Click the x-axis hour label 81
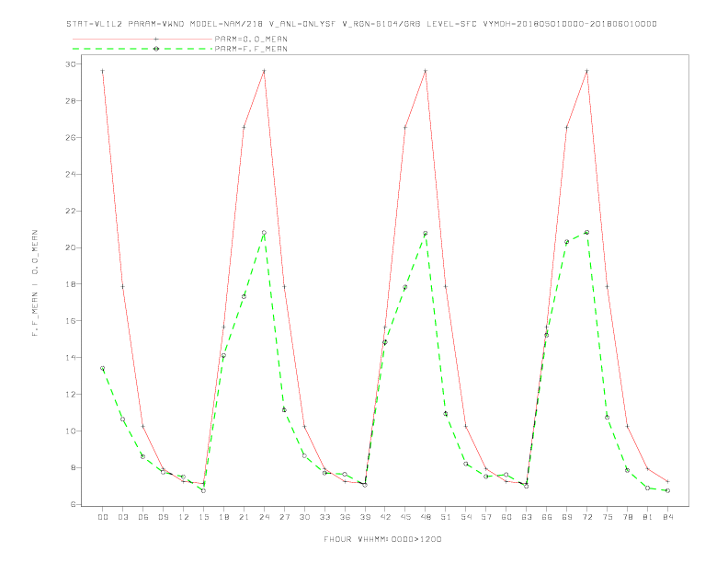Viewport: 728px width, 563px height. (x=648, y=517)
